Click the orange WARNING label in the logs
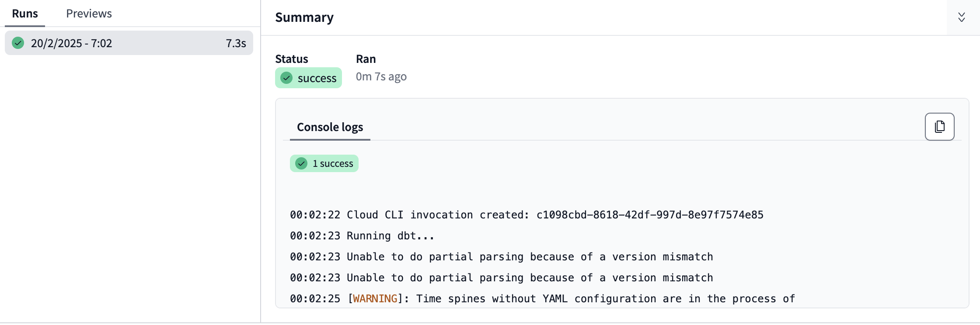 pos(375,299)
